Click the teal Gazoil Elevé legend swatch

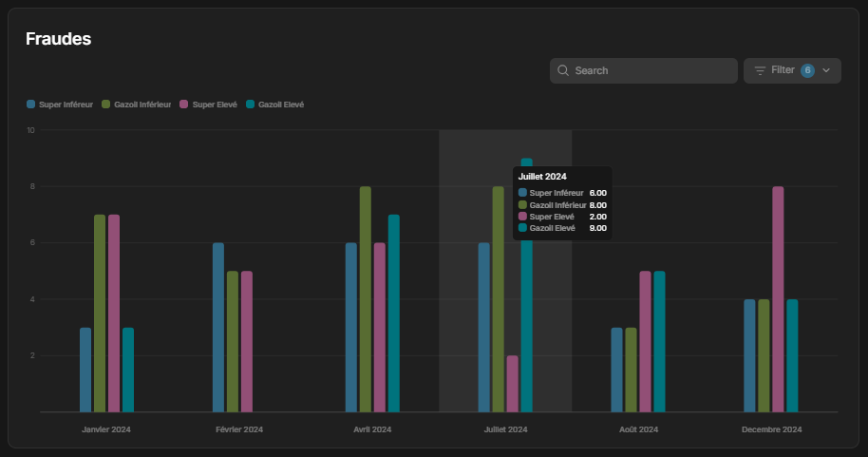coord(250,105)
